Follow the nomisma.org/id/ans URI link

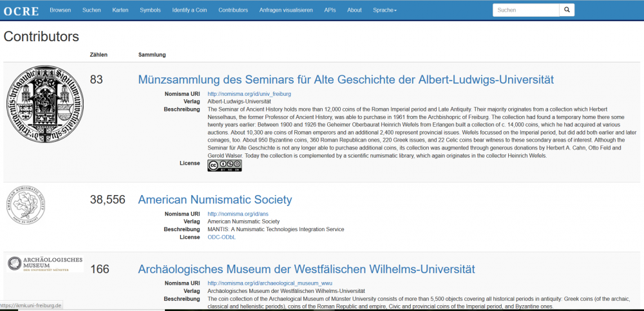pos(240,214)
